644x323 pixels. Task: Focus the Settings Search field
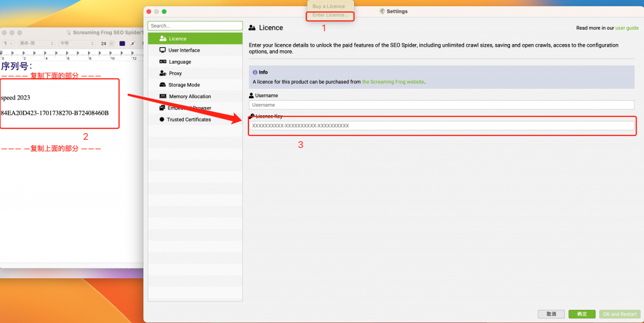click(x=195, y=25)
